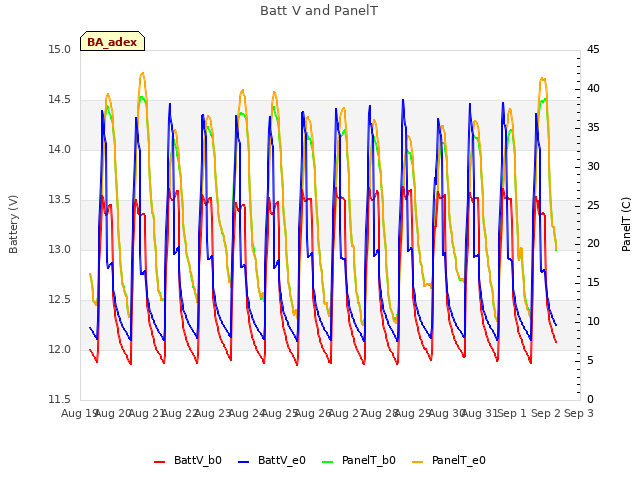This screenshot has height=480, width=640.
Task: Click the 15.0 tick on battery axis
Action: pos(60,50)
